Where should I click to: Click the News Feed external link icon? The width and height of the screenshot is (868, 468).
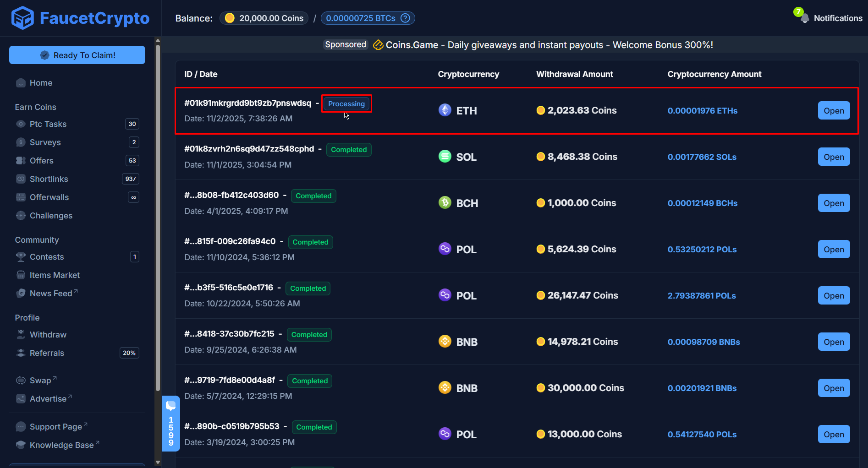(75, 290)
